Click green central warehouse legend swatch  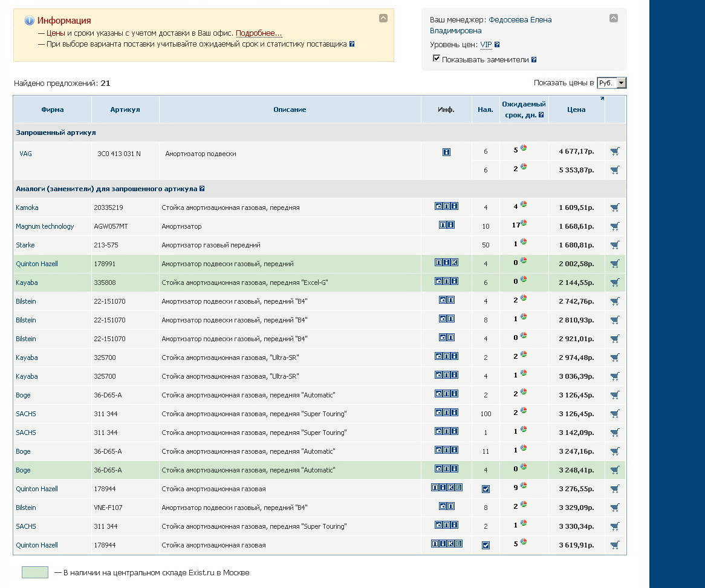(35, 572)
